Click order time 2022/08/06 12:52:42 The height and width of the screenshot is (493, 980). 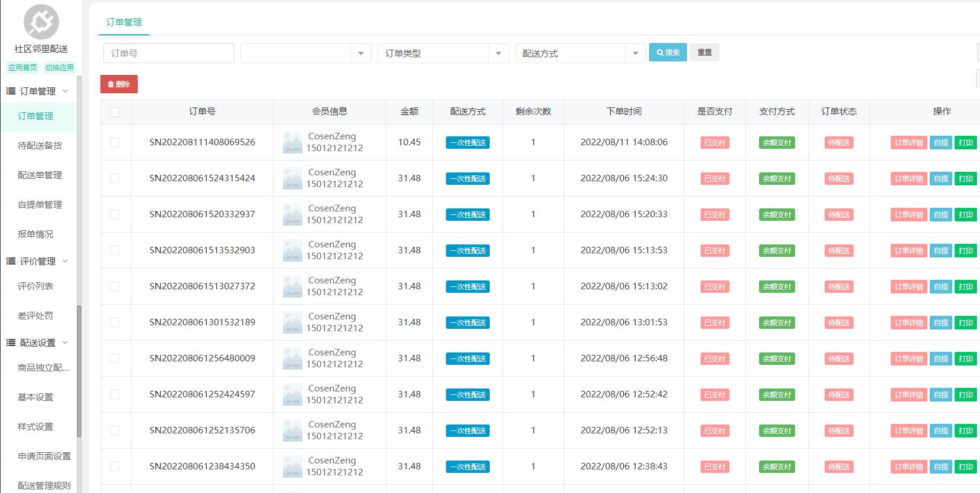[624, 394]
